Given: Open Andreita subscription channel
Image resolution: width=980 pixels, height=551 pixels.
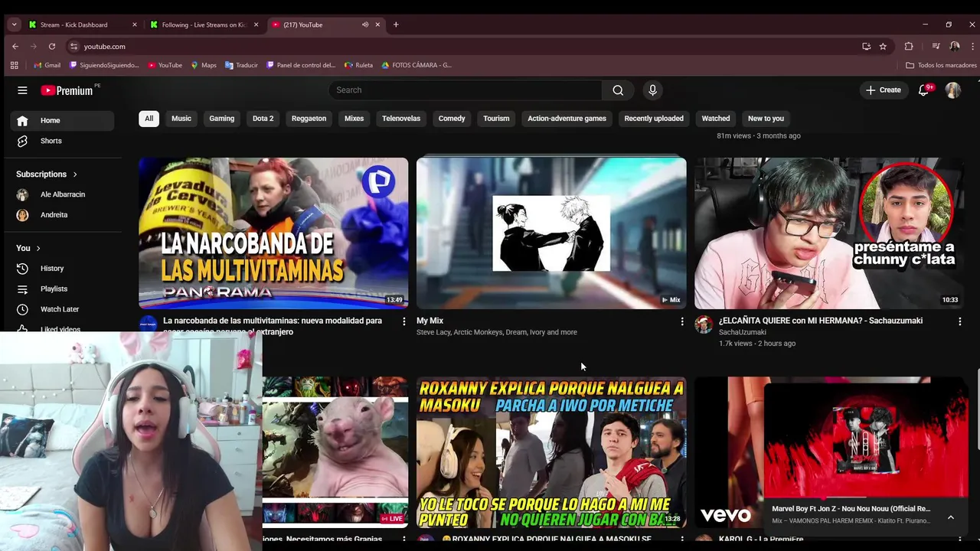Looking at the screenshot, I should pyautogui.click(x=62, y=215).
